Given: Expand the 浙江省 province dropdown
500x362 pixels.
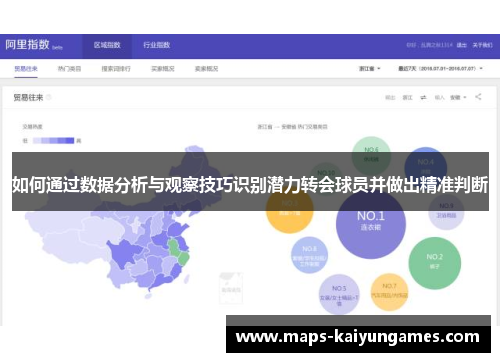Looking at the screenshot, I should (370, 69).
